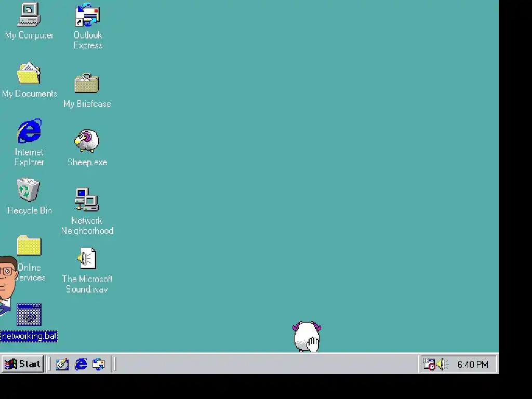Click the 6:40 PM taskbar clock
This screenshot has width=532, height=399.
coord(473,364)
